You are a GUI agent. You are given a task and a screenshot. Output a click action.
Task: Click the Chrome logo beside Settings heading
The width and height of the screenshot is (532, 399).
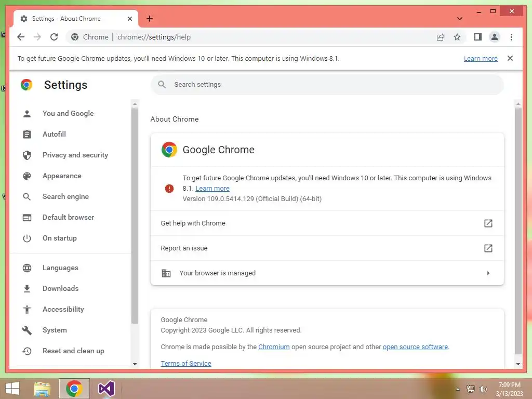[26, 85]
